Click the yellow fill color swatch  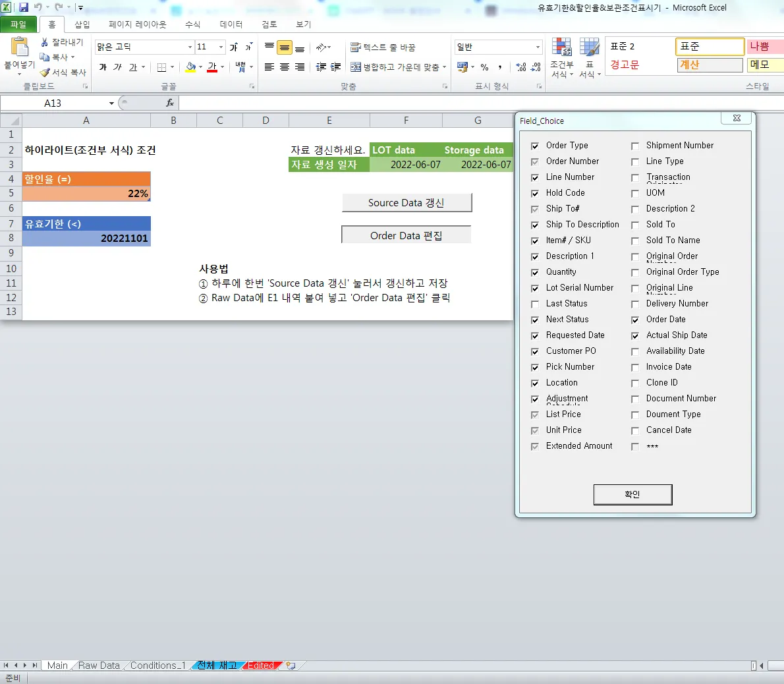tap(190, 67)
